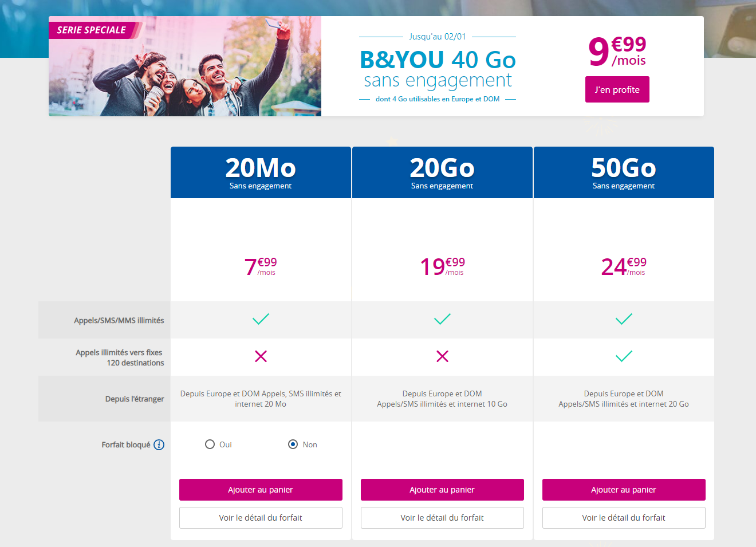Click the 20Mo unlimited calls checkmark

point(261,319)
